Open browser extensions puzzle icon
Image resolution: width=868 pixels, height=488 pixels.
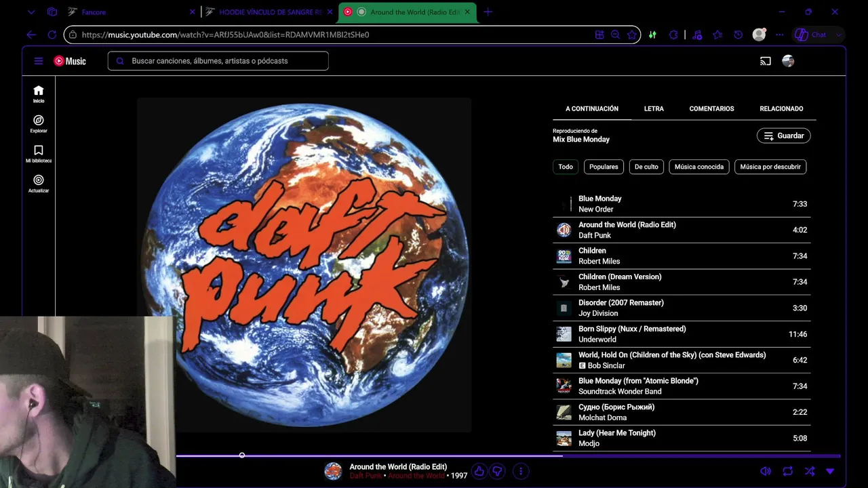(673, 35)
